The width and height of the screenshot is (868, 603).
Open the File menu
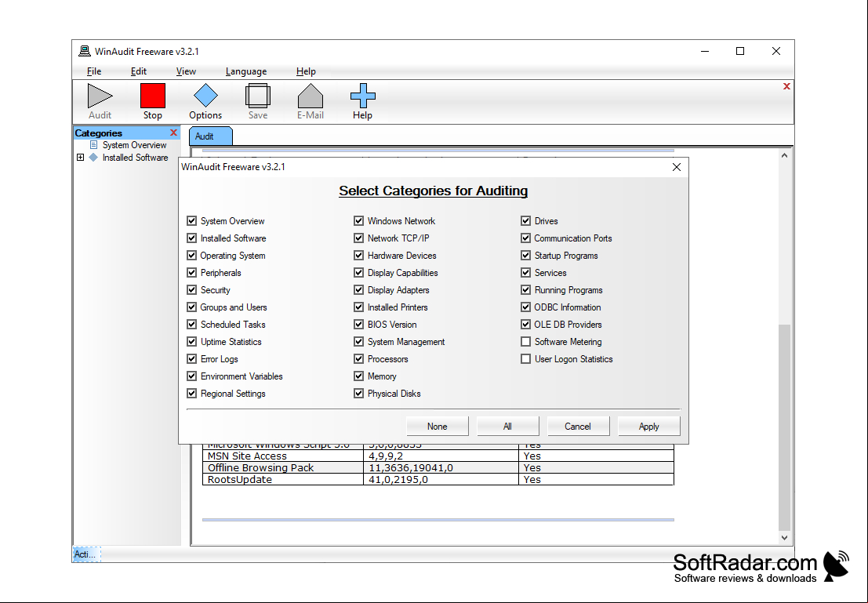(x=94, y=71)
